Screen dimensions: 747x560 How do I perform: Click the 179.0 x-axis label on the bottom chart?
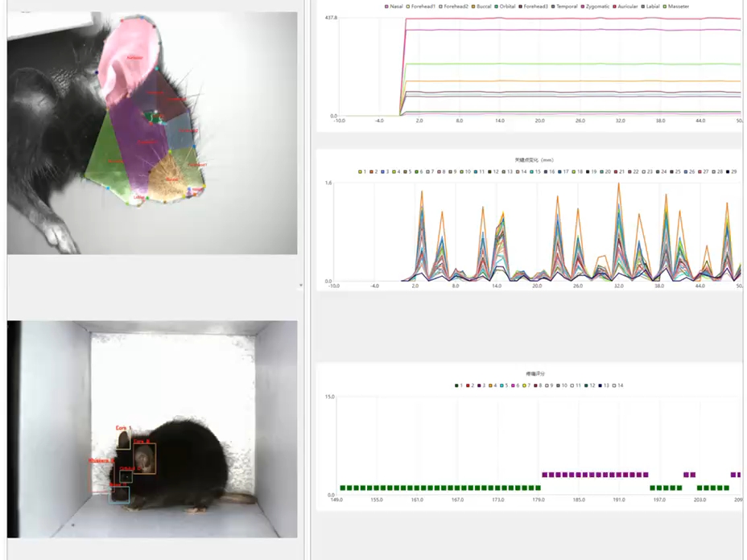pyautogui.click(x=539, y=500)
